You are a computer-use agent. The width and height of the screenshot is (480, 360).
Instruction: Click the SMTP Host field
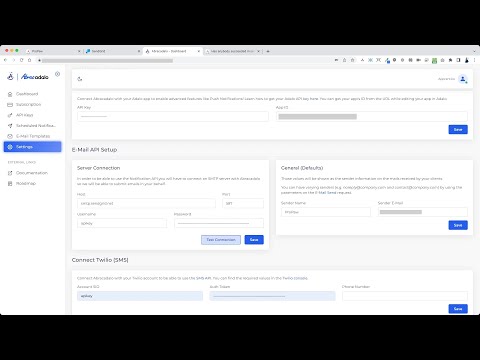point(146,203)
